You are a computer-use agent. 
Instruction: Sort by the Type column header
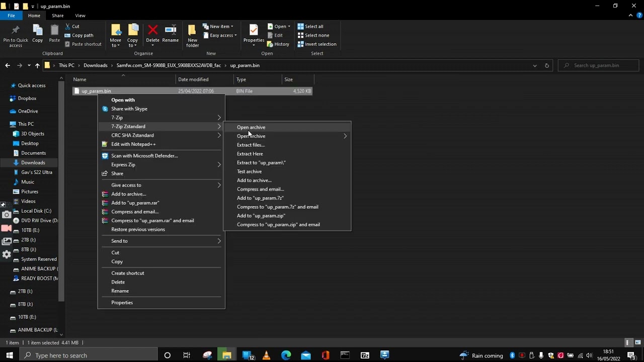(258, 79)
